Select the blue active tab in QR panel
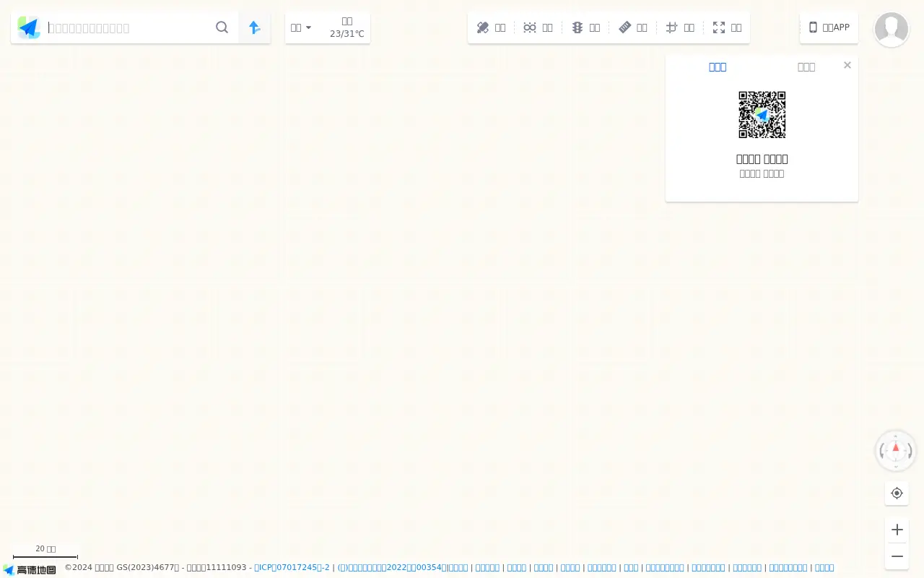 coord(718,66)
